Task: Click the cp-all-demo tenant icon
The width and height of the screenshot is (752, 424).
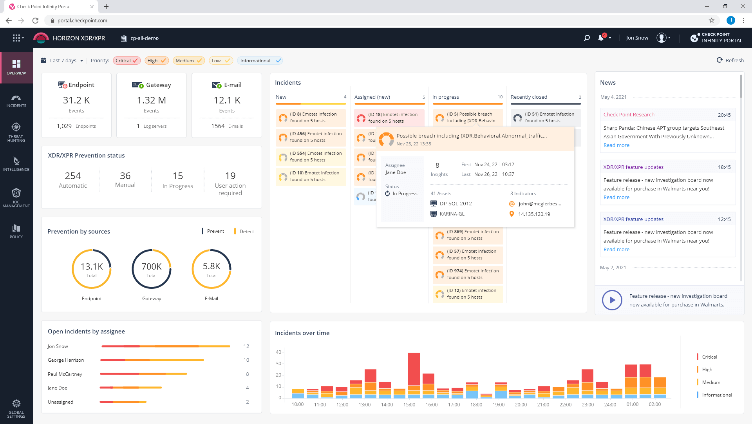Action: tap(124, 38)
